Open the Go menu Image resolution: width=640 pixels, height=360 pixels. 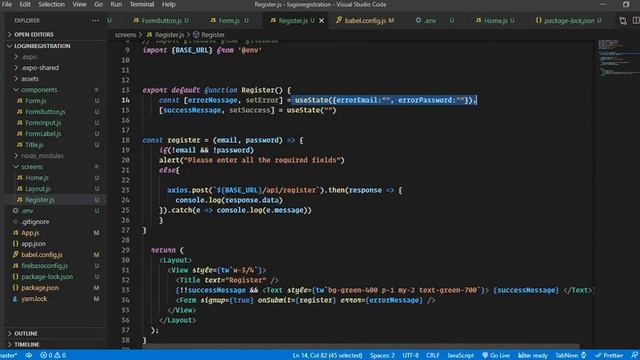(x=98, y=4)
